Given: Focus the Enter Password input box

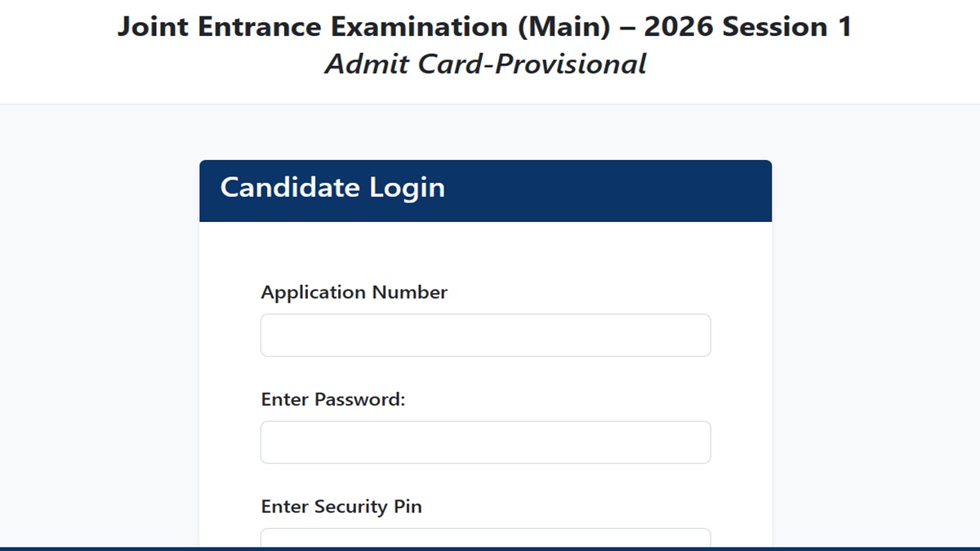Looking at the screenshot, I should point(485,442).
